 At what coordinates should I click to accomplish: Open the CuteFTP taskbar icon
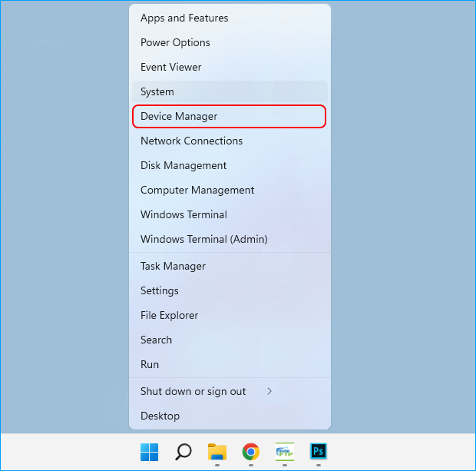(x=284, y=451)
